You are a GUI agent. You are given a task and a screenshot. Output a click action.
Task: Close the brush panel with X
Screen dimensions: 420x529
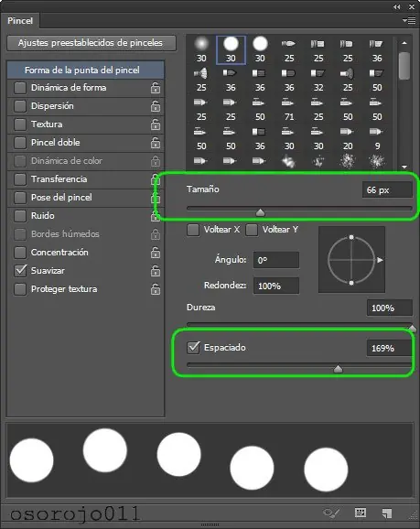[x=412, y=6]
